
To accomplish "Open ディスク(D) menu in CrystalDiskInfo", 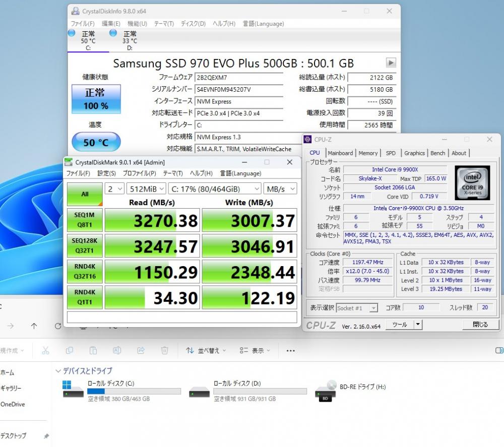I will click(193, 24).
